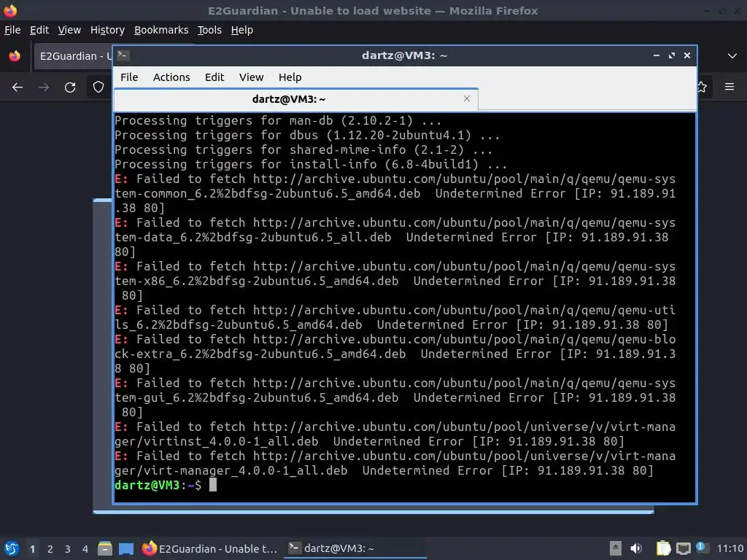Open the terminal Edit menu
This screenshot has width=747, height=560.
pos(214,77)
